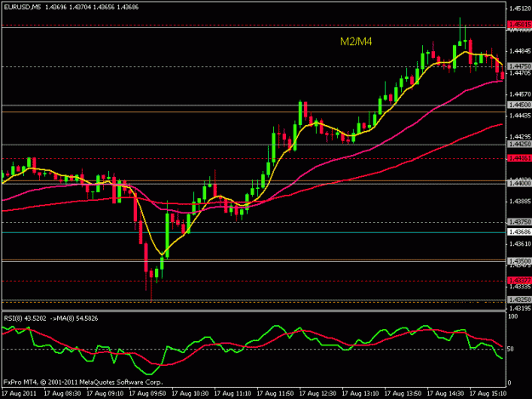
Task: Click the 17 Aug 14:30 time label
Action: click(445, 394)
